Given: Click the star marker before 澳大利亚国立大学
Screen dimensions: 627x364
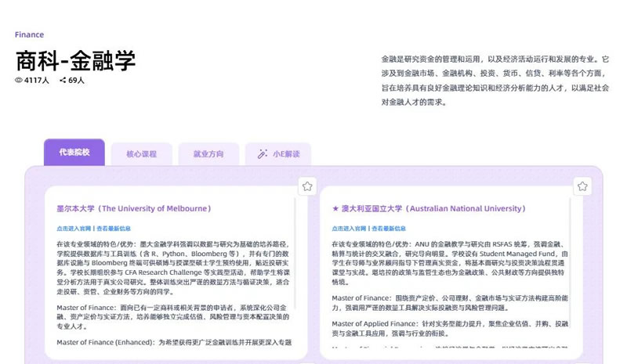Looking at the screenshot, I should pyautogui.click(x=335, y=208).
